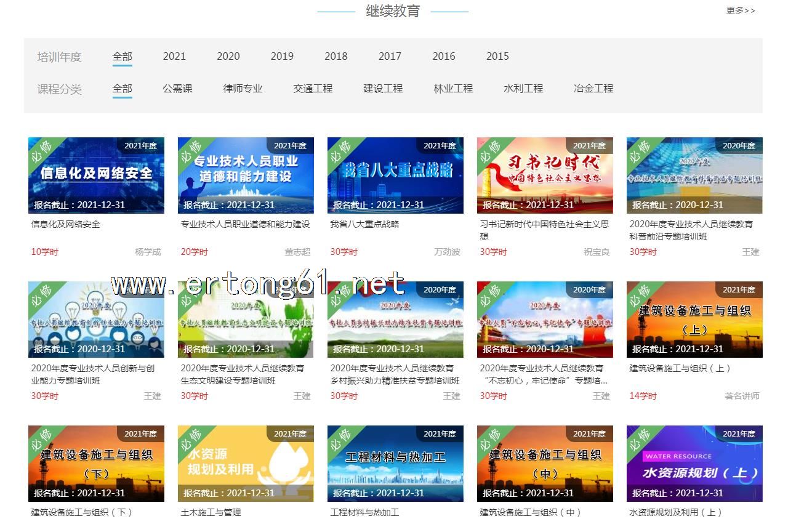Viewport: 812px width, 524px height.
Task: Filter courses by 水利工程
Action: click(523, 89)
